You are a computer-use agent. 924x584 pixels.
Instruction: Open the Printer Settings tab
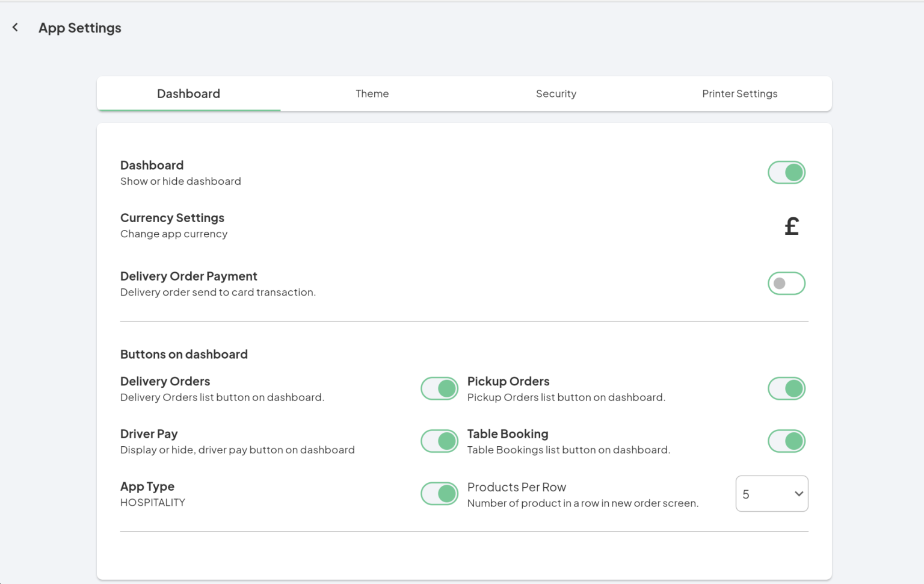[739, 93]
